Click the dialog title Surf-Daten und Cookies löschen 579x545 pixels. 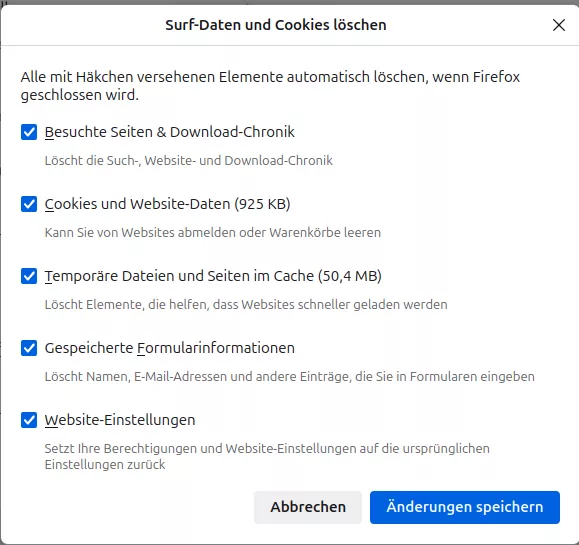275,25
